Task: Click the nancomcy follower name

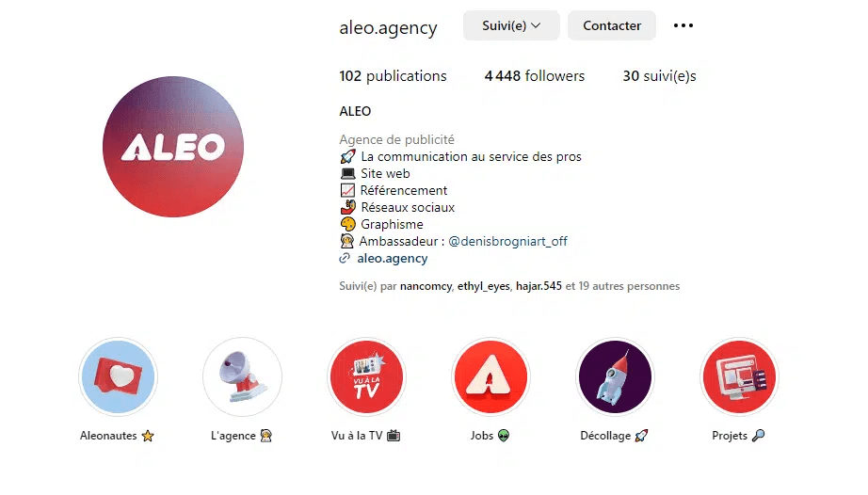Action: pos(426,286)
